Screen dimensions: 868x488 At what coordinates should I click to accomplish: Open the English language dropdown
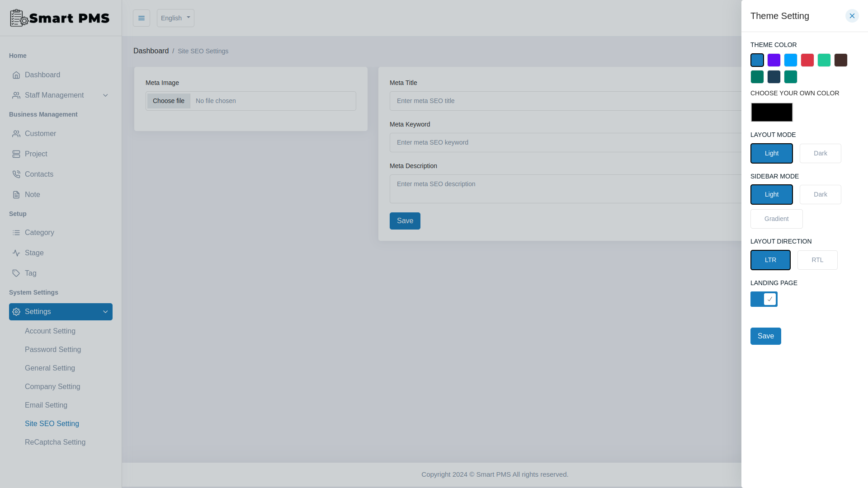(x=175, y=18)
